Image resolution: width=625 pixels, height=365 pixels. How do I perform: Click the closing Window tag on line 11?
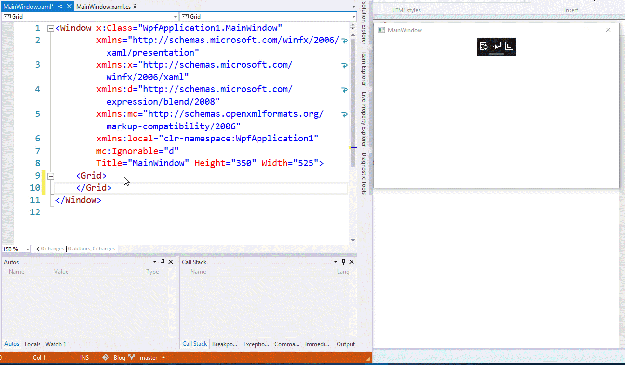[x=78, y=200]
